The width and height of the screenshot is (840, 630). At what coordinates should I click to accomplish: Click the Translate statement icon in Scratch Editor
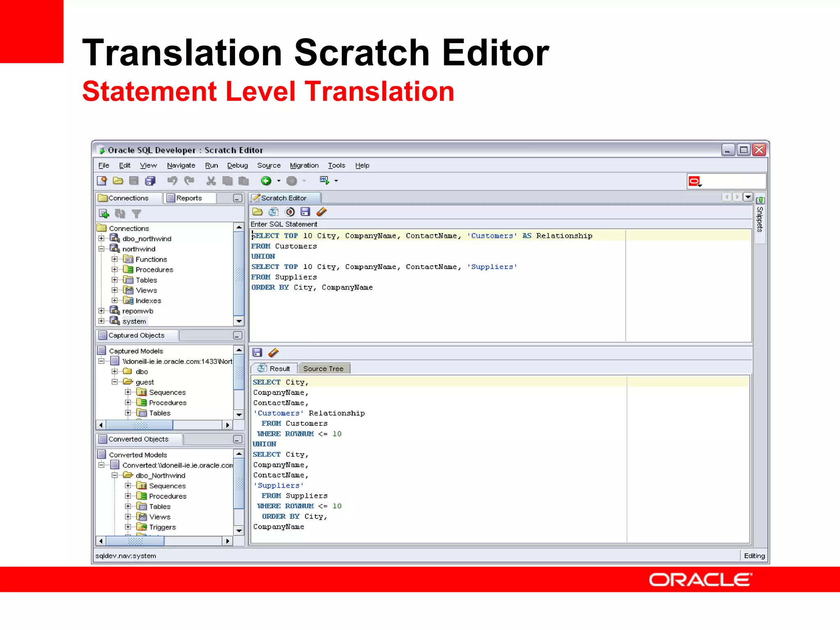coord(273,212)
